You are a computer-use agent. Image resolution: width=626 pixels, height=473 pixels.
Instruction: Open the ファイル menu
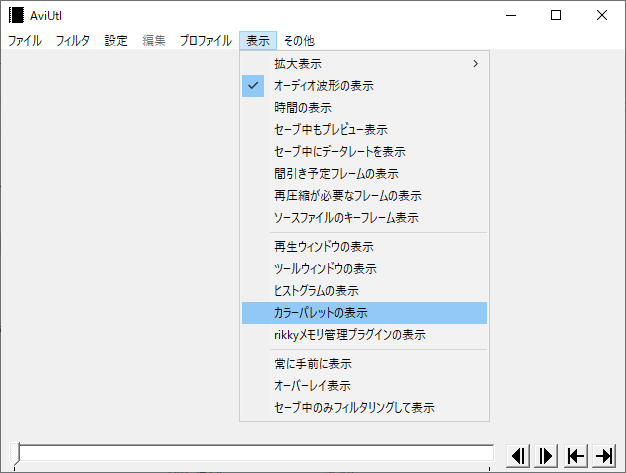25,41
